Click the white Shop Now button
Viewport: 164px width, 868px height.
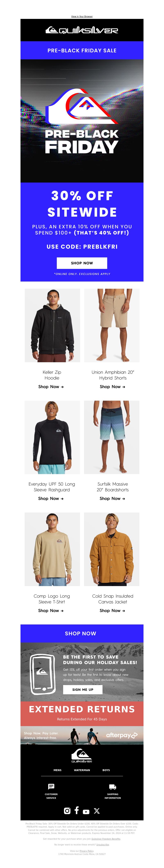[82, 263]
